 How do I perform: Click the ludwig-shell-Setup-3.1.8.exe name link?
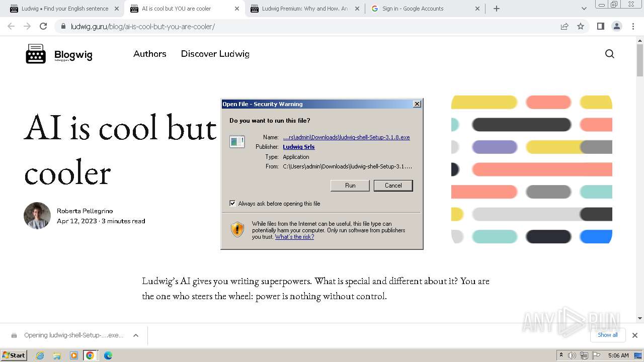[x=346, y=137]
